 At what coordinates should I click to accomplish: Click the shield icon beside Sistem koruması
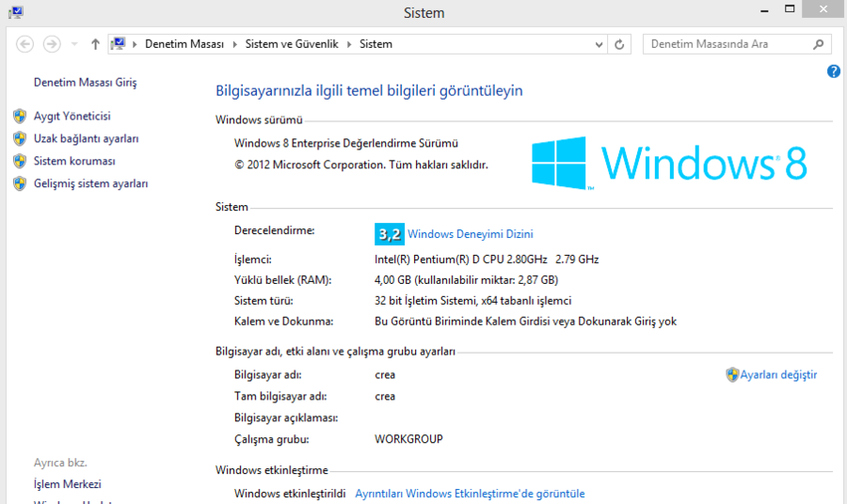[x=20, y=161]
